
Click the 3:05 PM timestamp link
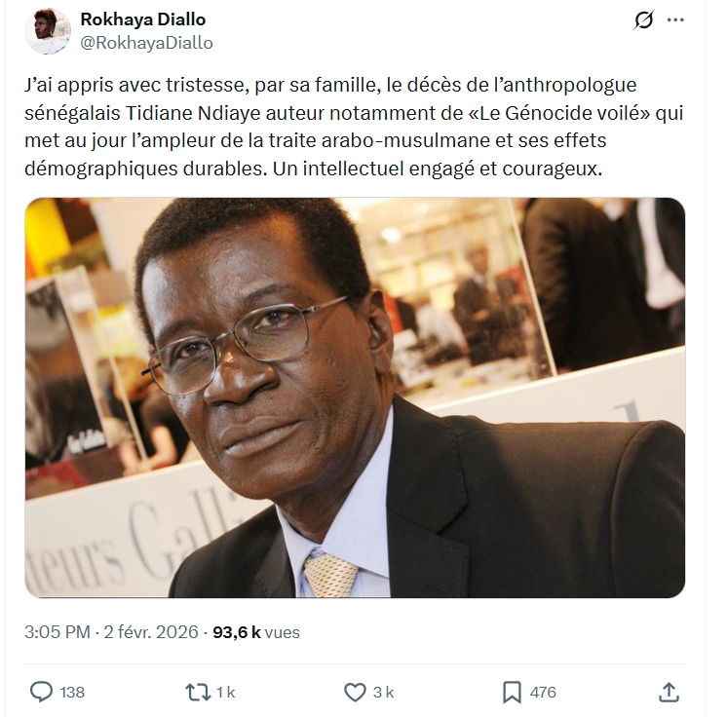point(57,632)
